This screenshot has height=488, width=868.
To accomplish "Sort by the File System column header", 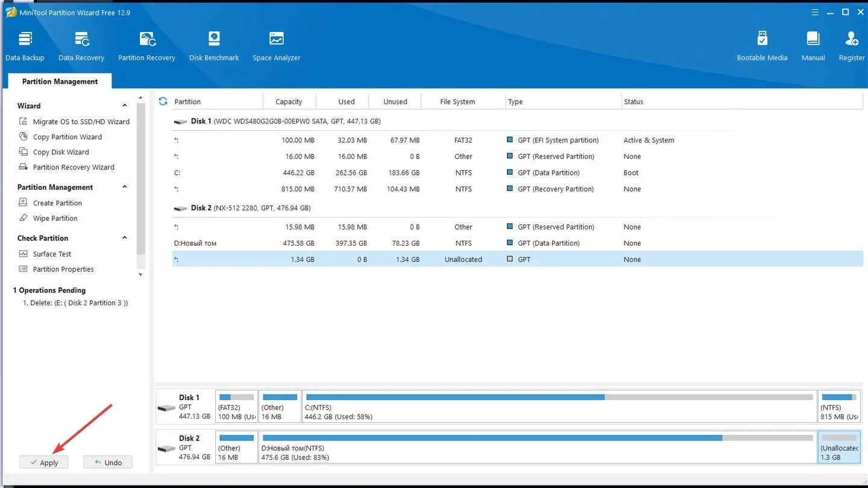I will (463, 102).
